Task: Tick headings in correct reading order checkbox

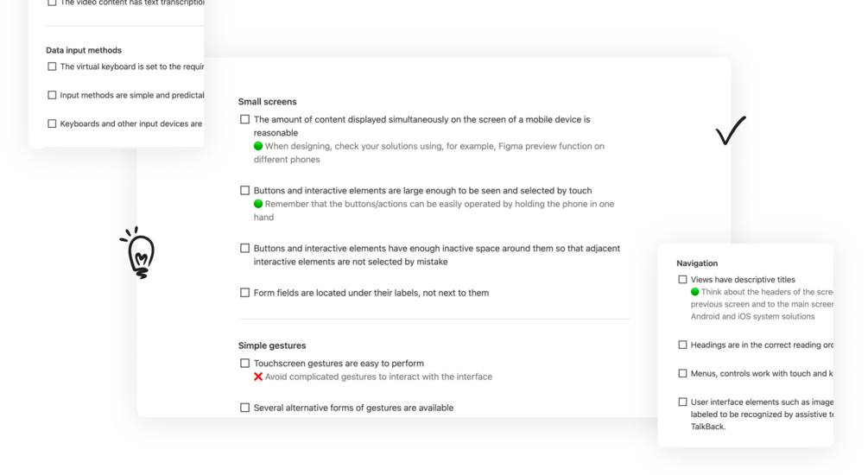Action: pos(682,345)
